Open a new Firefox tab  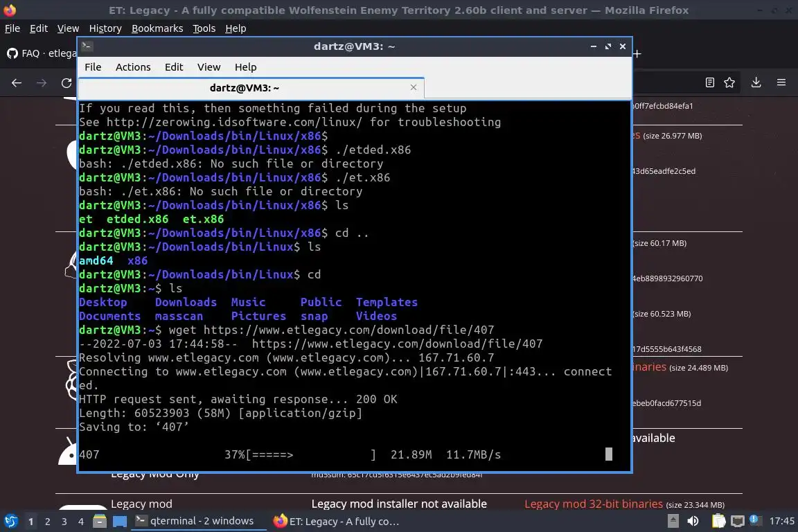pyautogui.click(x=637, y=53)
